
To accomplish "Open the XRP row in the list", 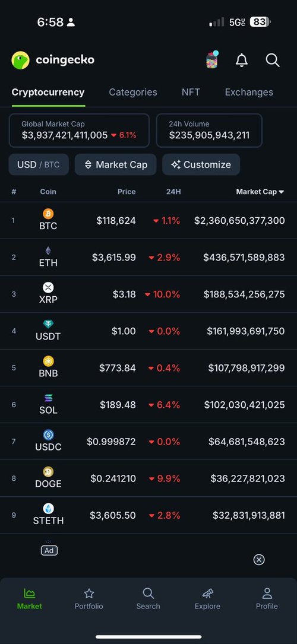I will point(148,294).
